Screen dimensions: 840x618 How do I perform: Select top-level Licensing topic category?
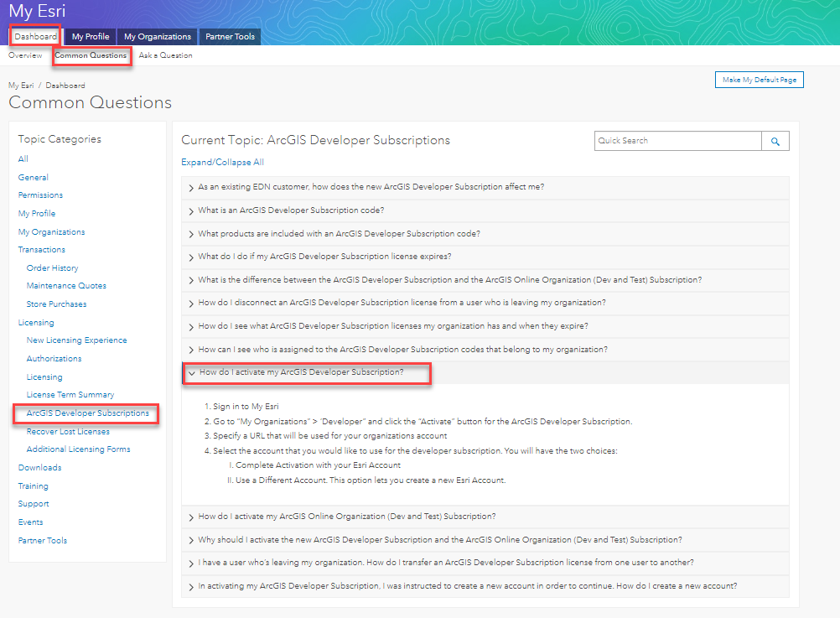click(36, 323)
